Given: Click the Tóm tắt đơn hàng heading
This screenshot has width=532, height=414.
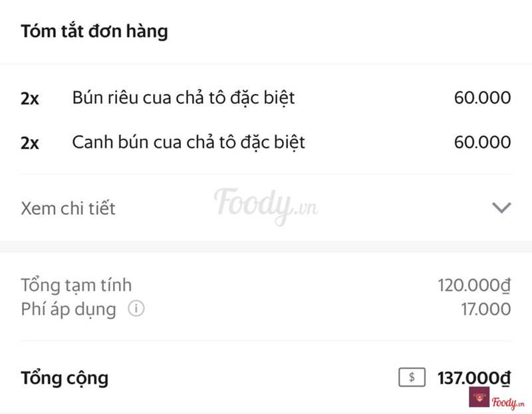Looking at the screenshot, I should pos(94,31).
